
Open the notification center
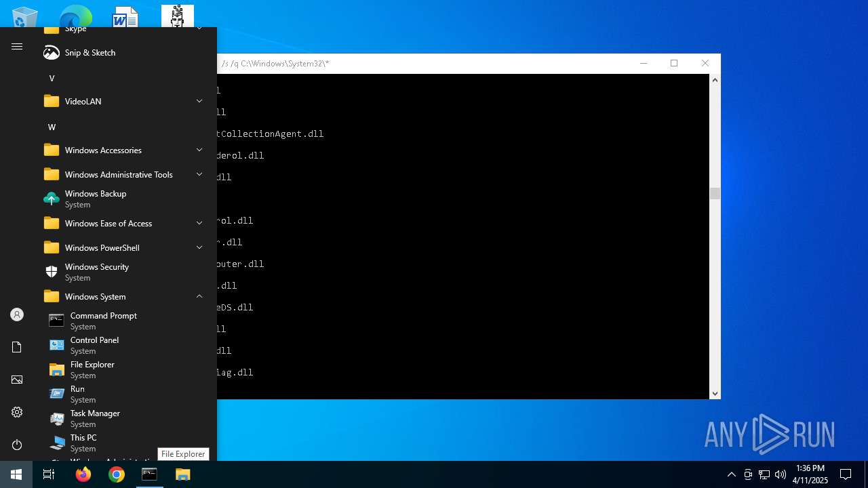pyautogui.click(x=846, y=474)
